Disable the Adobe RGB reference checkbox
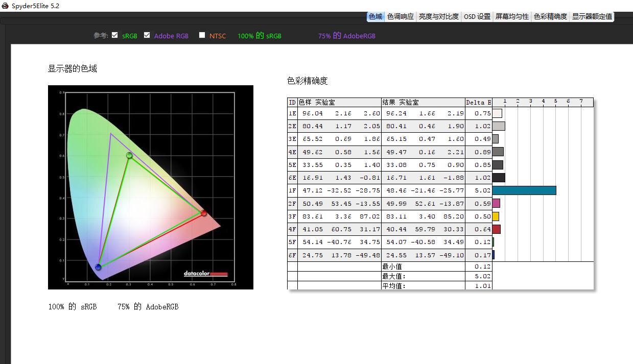Viewport: 633px width, 364px height. tap(147, 35)
